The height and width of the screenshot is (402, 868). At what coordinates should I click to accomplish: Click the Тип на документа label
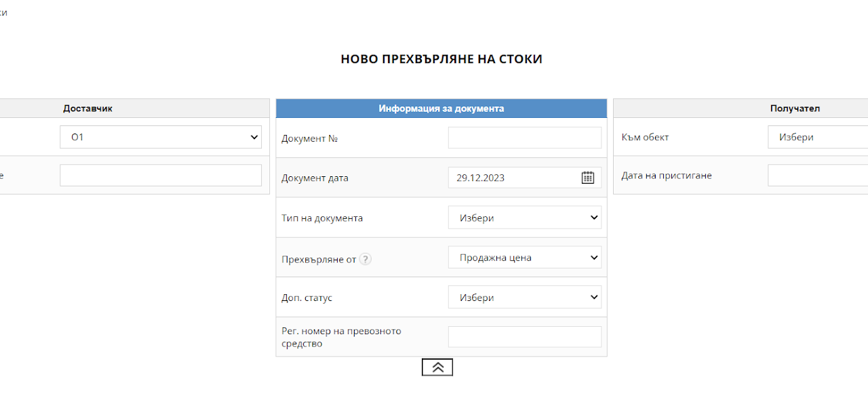pyautogui.click(x=322, y=218)
